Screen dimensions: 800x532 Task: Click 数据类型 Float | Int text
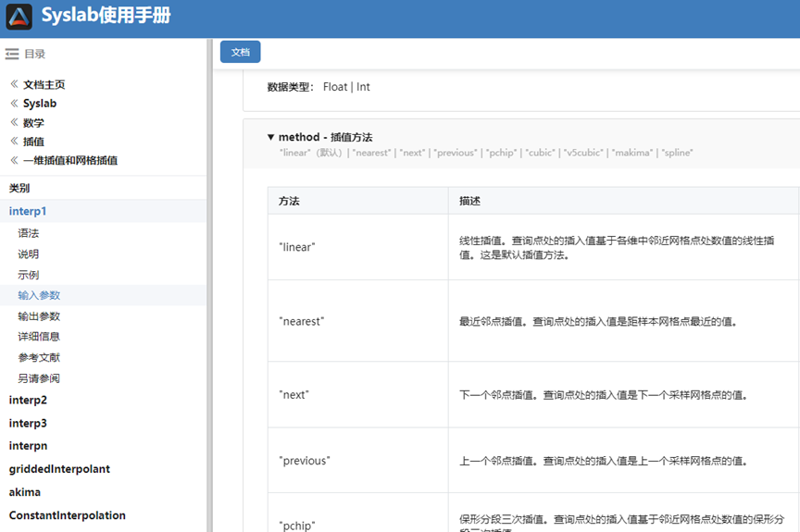[319, 87]
